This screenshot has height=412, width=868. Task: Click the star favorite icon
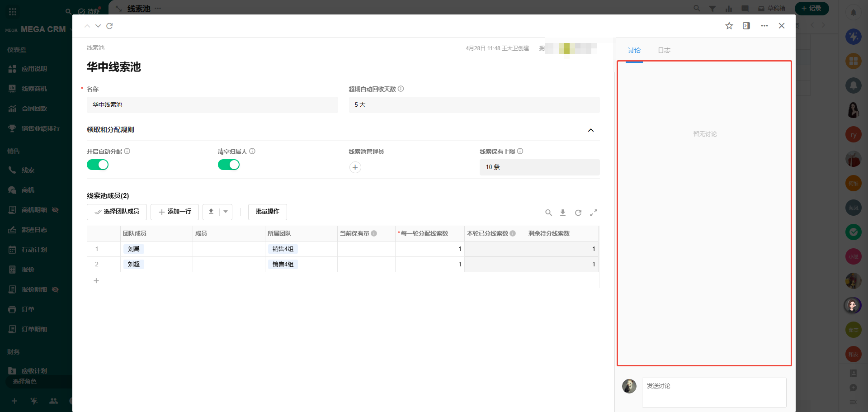729,26
